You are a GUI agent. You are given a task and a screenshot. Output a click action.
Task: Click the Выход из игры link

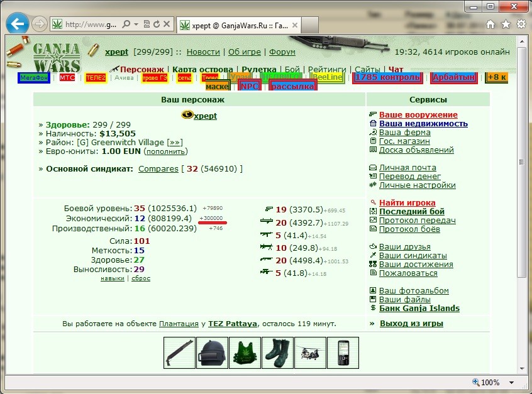point(411,324)
